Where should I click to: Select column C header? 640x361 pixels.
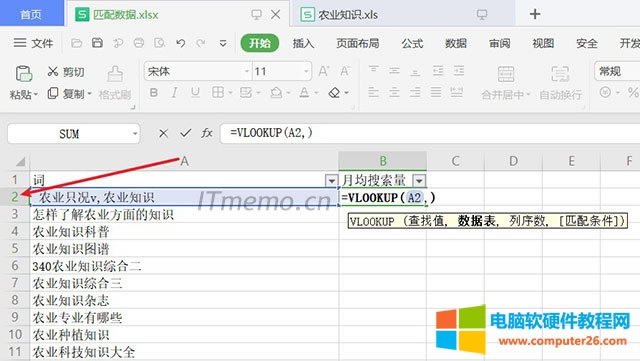456,161
